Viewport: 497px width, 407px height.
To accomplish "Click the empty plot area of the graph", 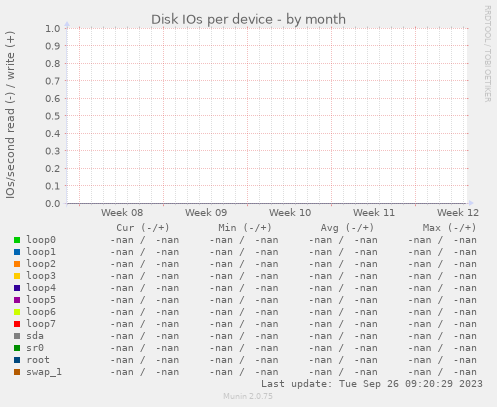I will (x=267, y=116).
